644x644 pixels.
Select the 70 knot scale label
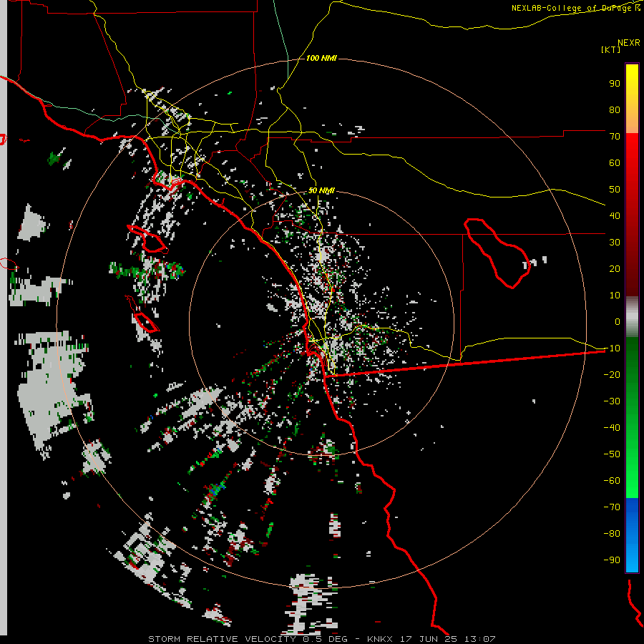coord(615,137)
